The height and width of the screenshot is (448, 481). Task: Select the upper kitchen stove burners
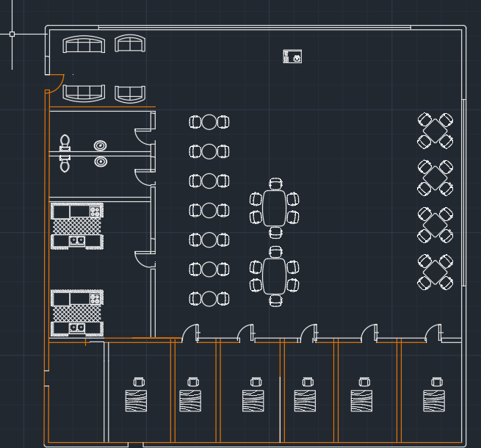click(x=95, y=212)
